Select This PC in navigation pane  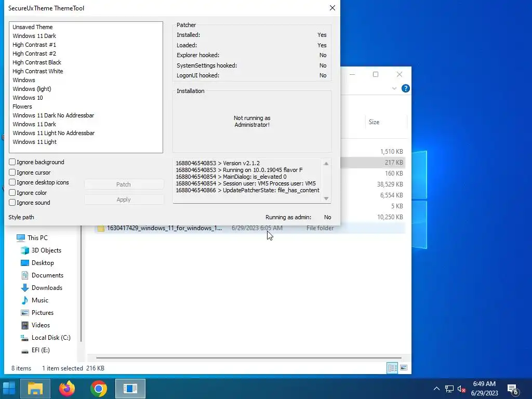pyautogui.click(x=37, y=238)
